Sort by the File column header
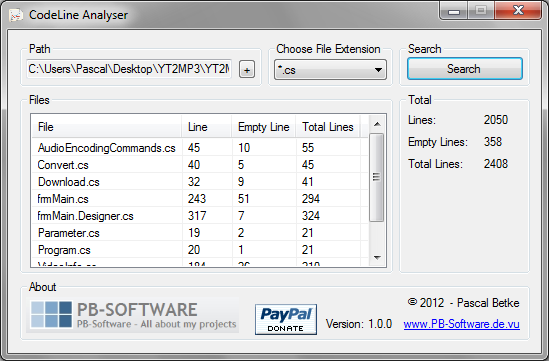Viewport: 549px width, 361px height. [x=106, y=127]
